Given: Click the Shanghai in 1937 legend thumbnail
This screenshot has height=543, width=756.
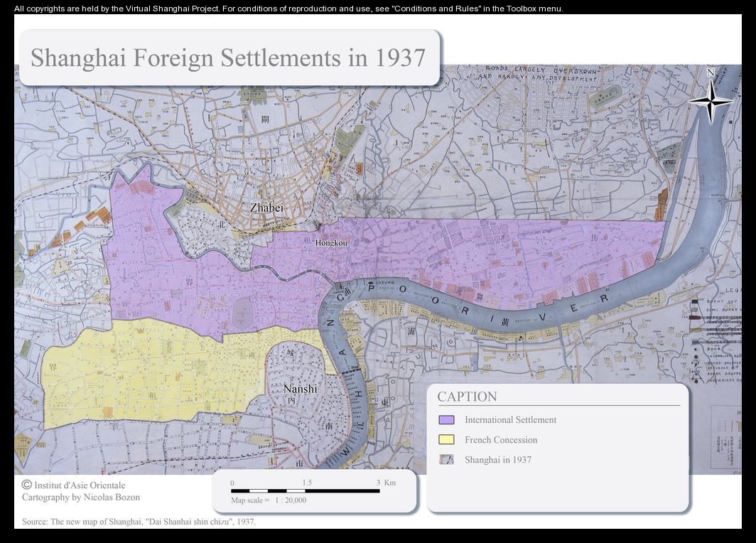Looking at the screenshot, I should (x=446, y=460).
